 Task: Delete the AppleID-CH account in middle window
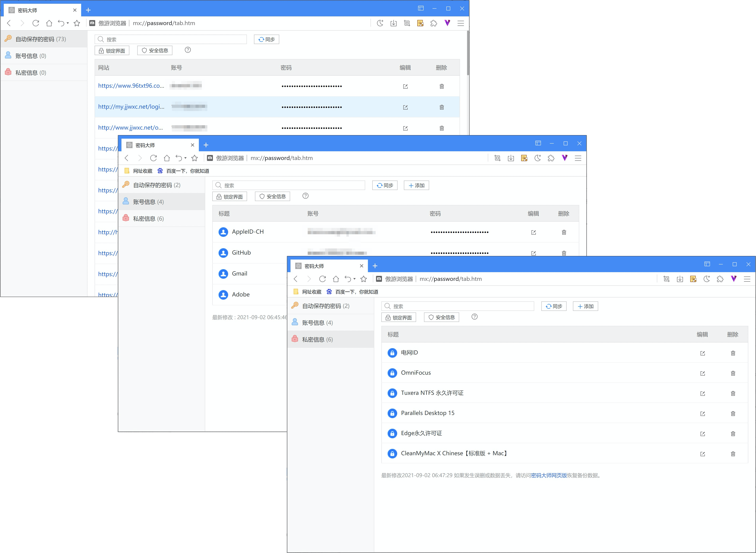[564, 232]
